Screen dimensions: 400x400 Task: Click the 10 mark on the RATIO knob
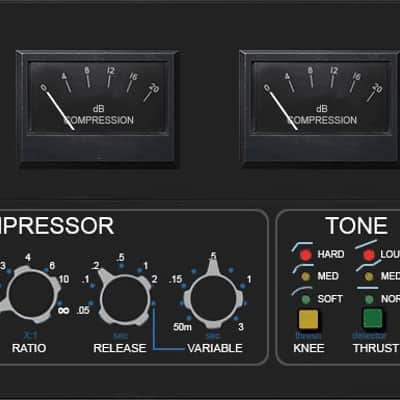tap(64, 279)
